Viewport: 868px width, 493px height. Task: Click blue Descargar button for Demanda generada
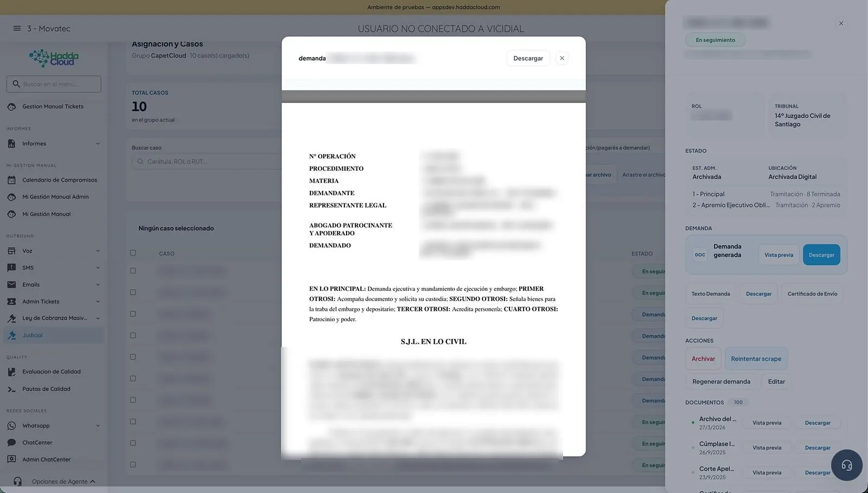pyautogui.click(x=821, y=255)
